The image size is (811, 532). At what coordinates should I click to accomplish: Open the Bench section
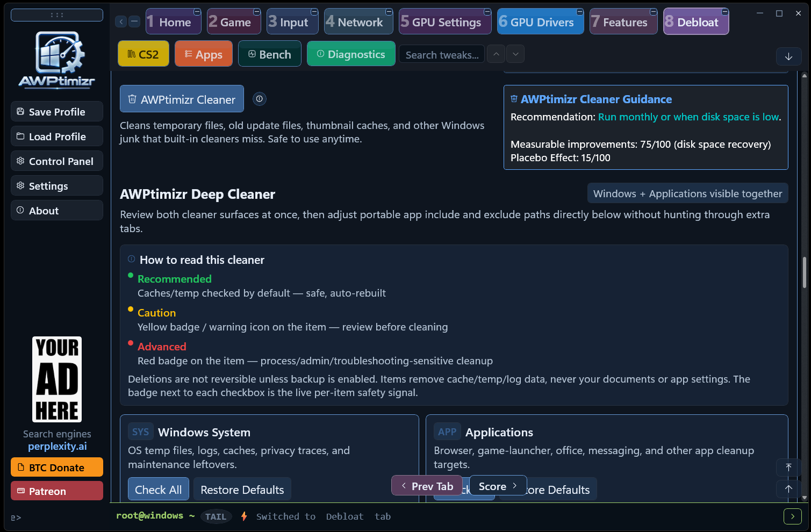(x=270, y=54)
